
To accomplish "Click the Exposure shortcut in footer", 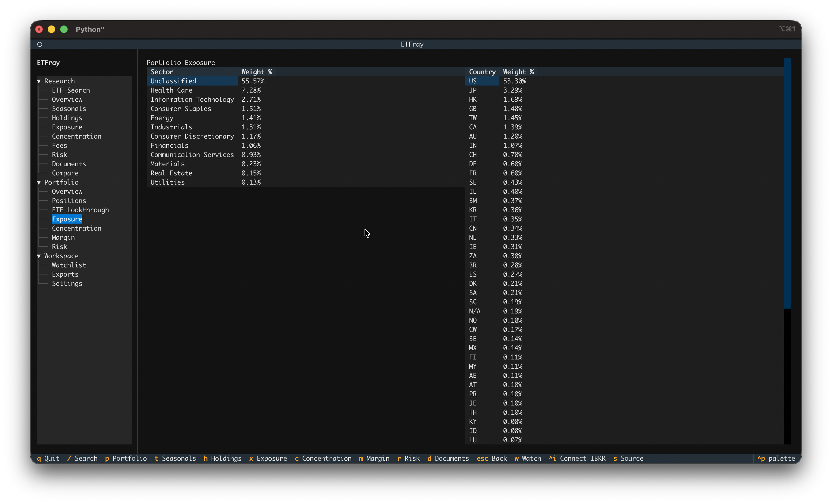I will [x=268, y=459].
